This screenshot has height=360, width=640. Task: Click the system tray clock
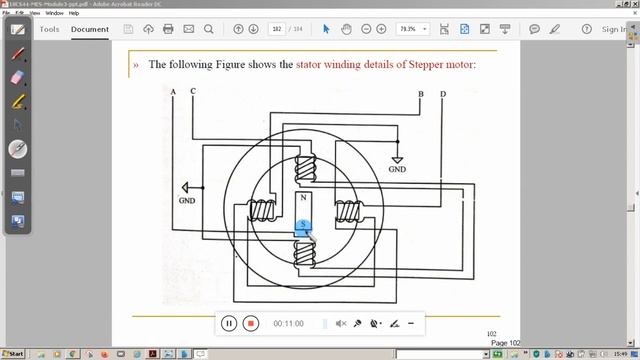[x=620, y=354]
